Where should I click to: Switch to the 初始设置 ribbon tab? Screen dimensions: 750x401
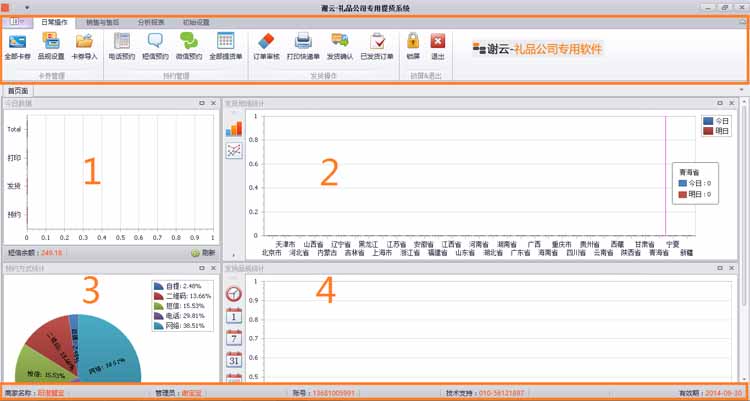196,22
